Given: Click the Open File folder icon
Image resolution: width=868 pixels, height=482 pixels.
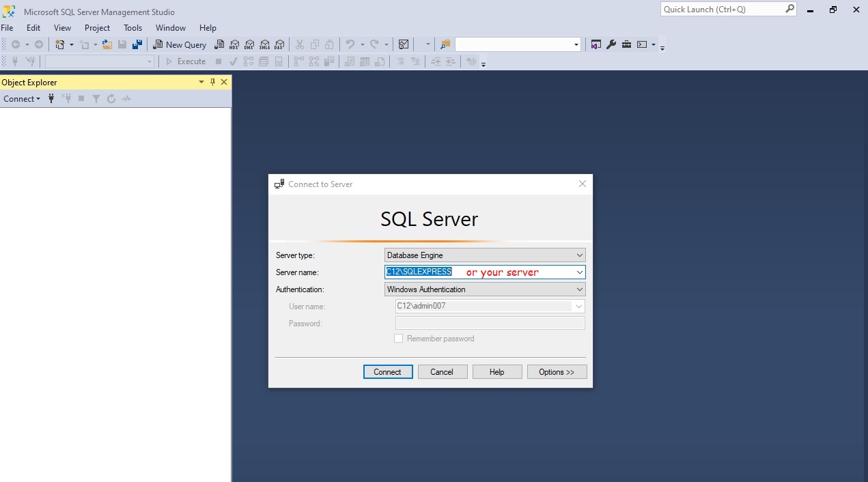Looking at the screenshot, I should 107,44.
